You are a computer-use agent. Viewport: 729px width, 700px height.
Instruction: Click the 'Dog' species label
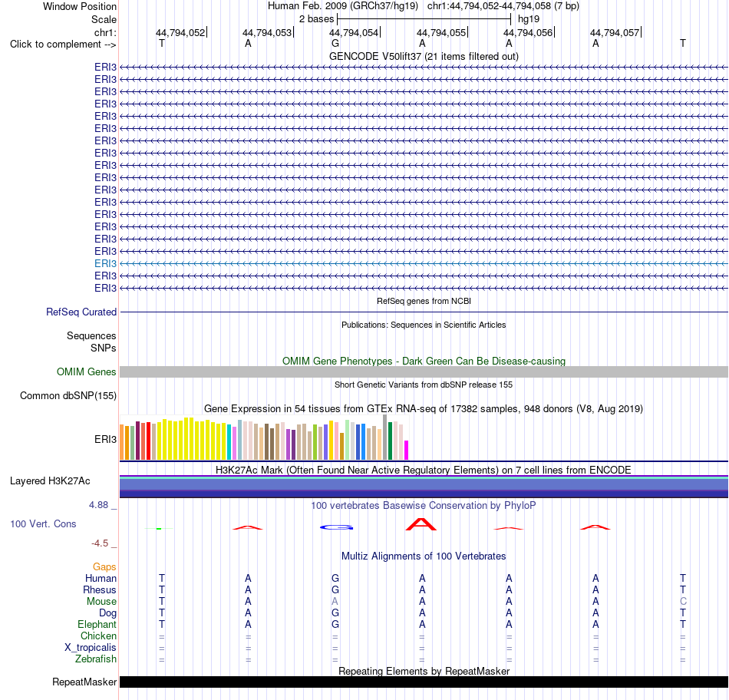[x=107, y=613]
